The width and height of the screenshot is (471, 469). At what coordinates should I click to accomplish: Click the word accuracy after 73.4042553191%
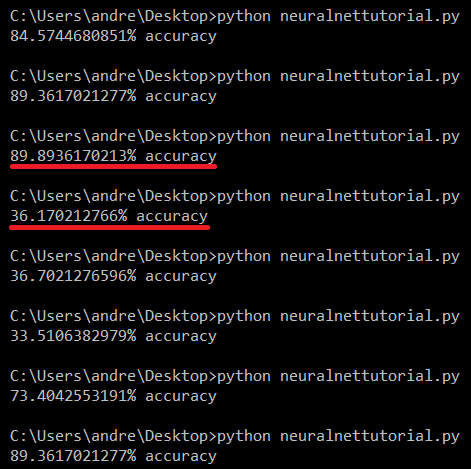(181, 397)
